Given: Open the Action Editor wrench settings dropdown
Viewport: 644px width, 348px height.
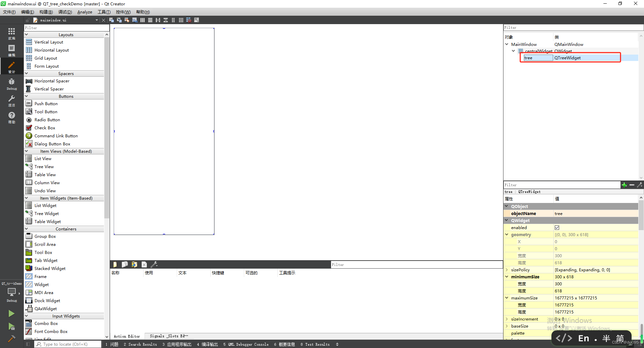Looking at the screenshot, I should [154, 265].
